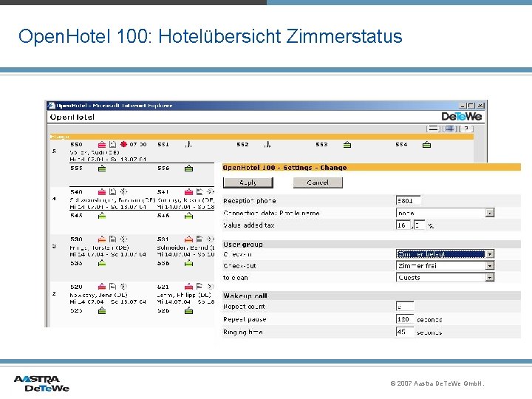Click room number 530
Screen dimensions: 532x399
[76, 239]
